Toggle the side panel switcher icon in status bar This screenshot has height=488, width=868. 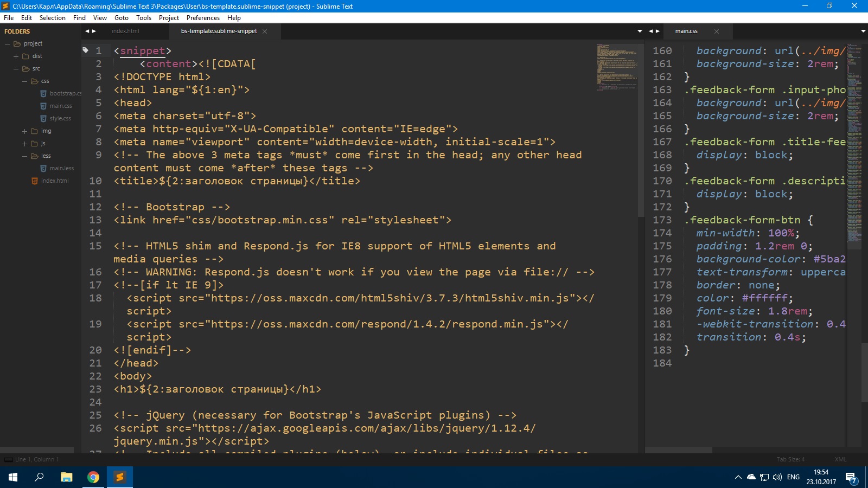(8, 460)
